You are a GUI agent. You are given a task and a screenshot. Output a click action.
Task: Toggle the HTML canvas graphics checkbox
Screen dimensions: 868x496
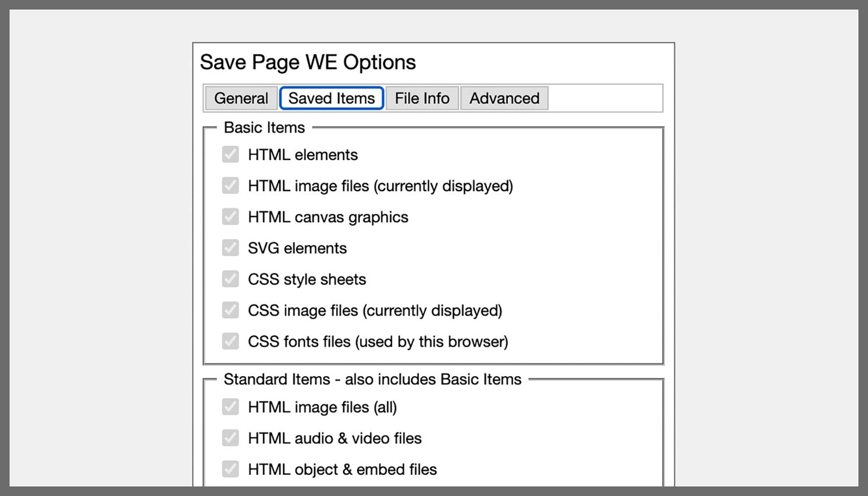pyautogui.click(x=231, y=217)
